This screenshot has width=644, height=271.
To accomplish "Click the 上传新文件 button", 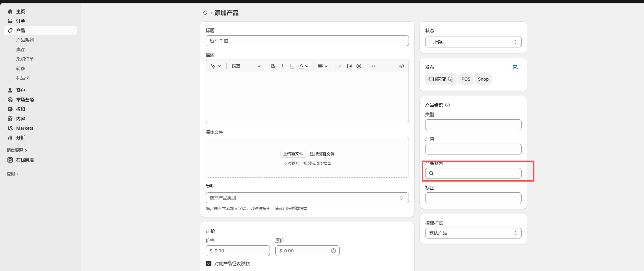I will coord(293,154).
